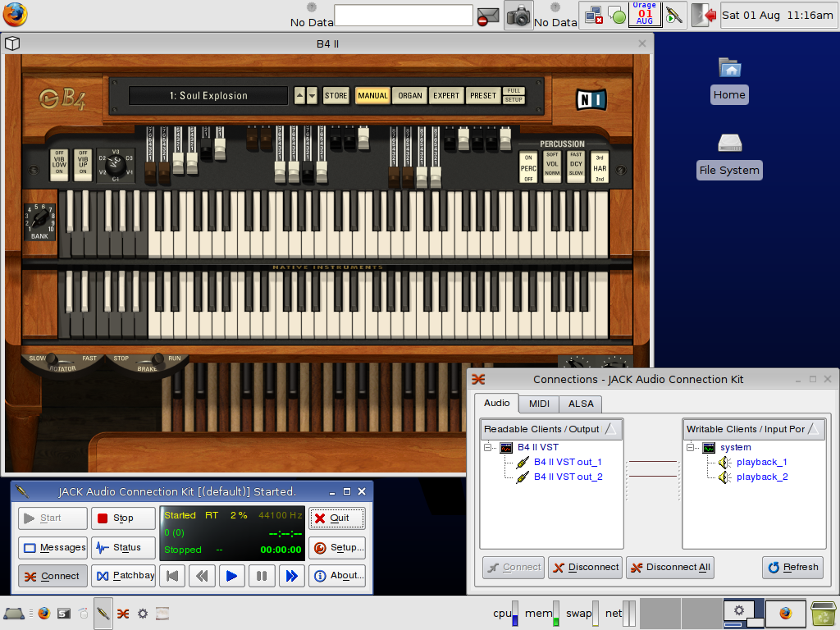Sort by Writable Clients / Input Ports header
Image resolution: width=840 pixels, height=630 pixels.
[x=754, y=429]
